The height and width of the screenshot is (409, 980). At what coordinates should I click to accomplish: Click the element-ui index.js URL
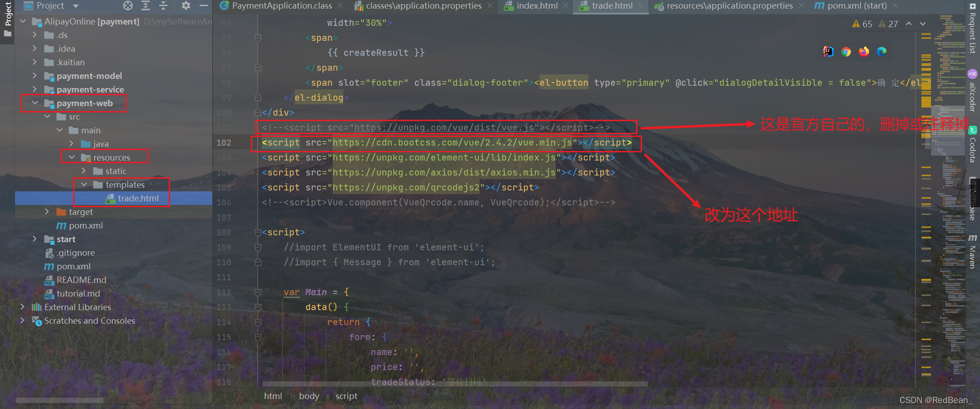[444, 157]
